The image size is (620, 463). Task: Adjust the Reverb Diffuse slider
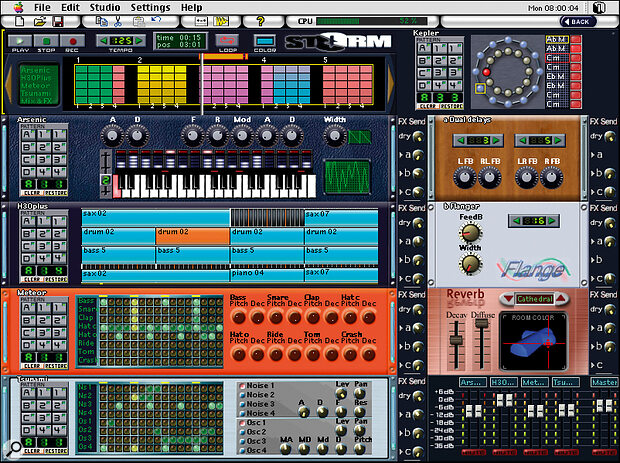(x=481, y=323)
